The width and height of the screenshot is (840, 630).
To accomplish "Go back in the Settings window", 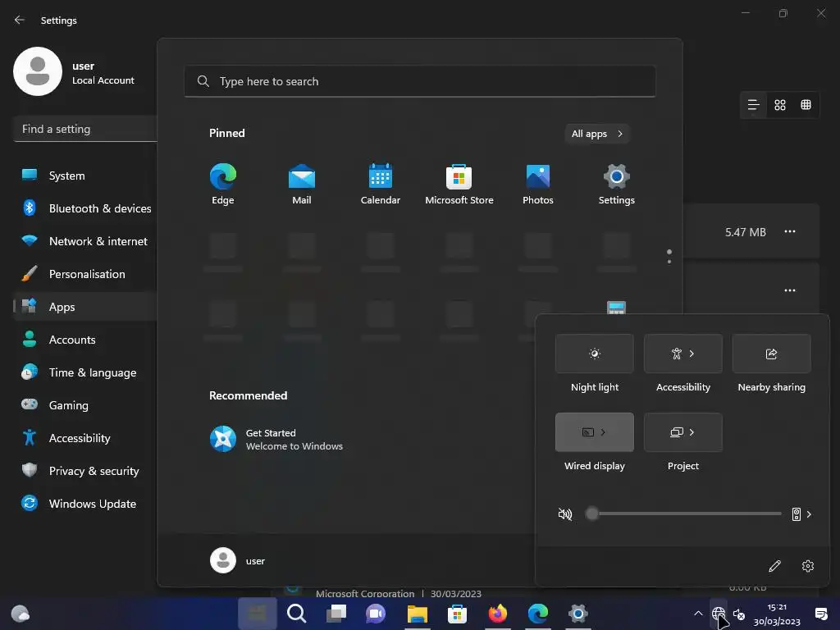I will coord(20,20).
